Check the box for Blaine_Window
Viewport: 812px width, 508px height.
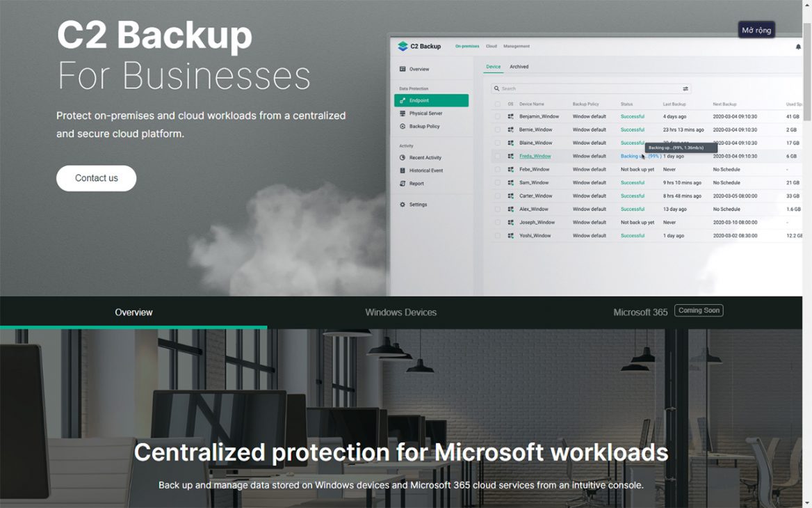point(498,143)
